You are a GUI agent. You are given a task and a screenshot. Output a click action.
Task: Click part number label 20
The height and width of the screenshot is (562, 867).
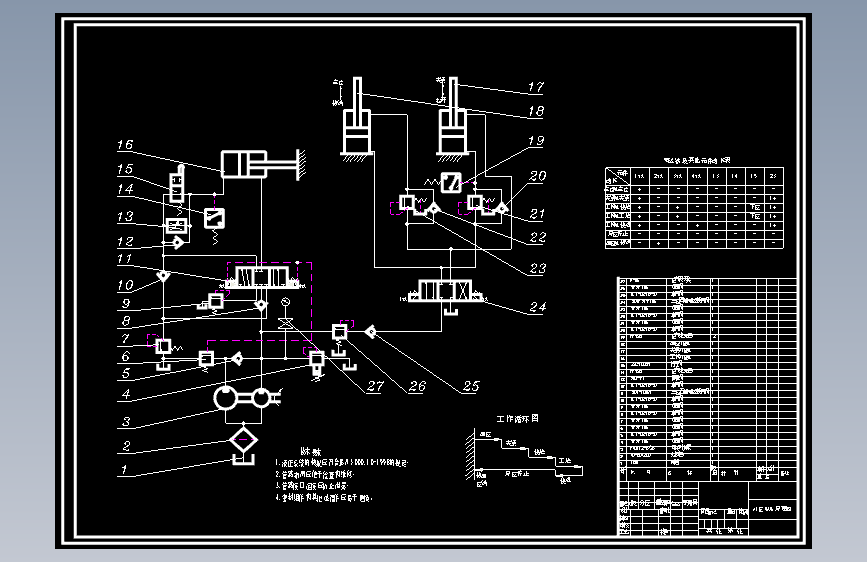pos(537,176)
